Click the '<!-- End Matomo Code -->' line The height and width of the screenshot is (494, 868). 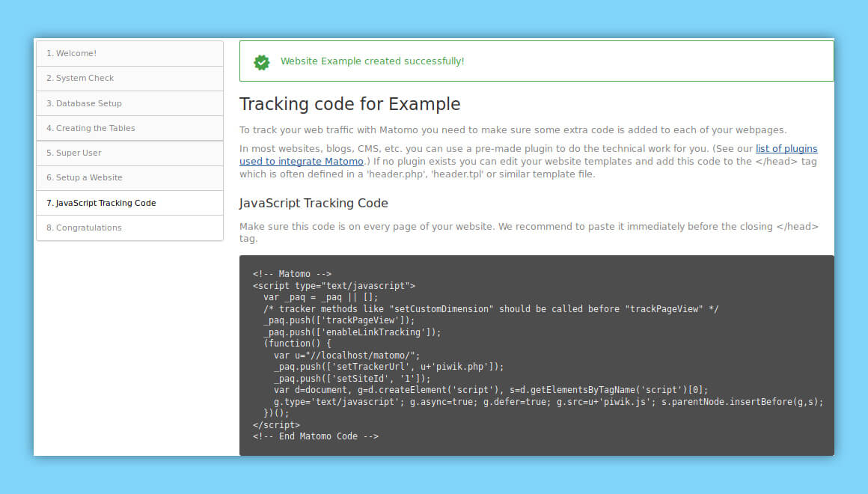316,436
